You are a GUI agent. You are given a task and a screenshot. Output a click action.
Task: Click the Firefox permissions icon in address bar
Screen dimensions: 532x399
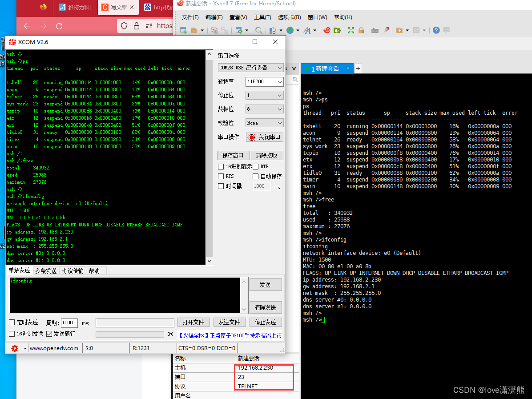pos(149,26)
